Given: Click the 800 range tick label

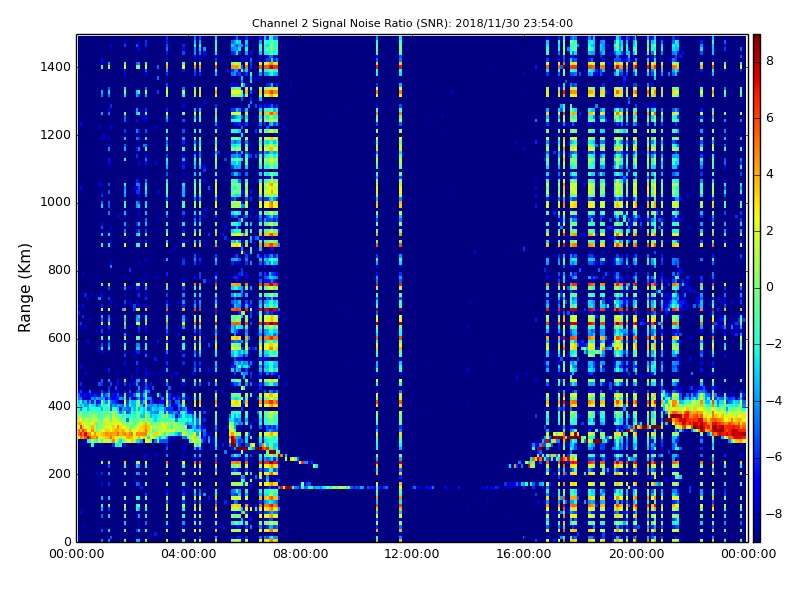Looking at the screenshot, I should point(59,270).
